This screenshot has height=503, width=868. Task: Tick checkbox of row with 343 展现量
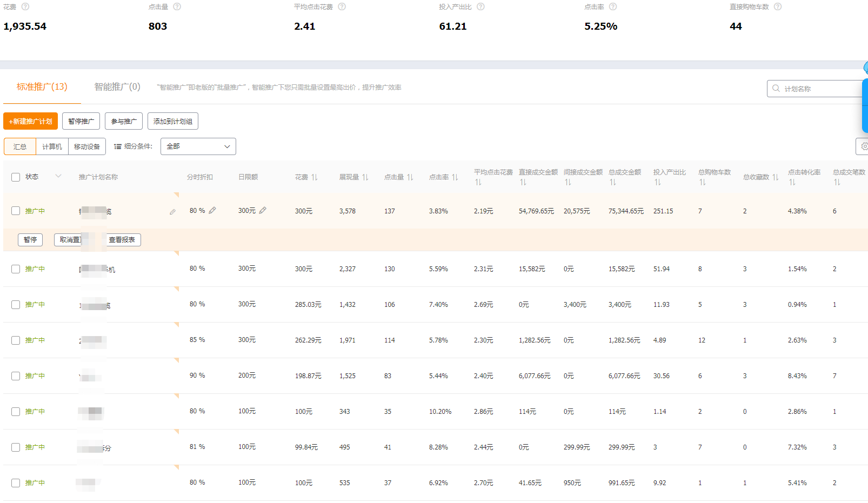pos(16,412)
